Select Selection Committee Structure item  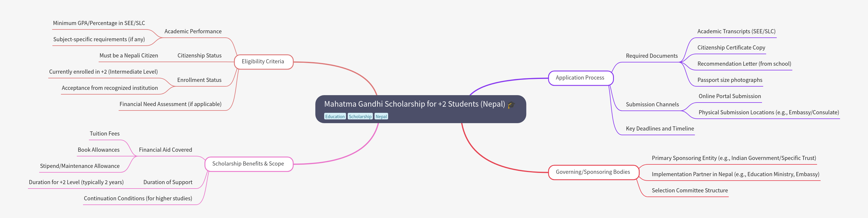689,191
